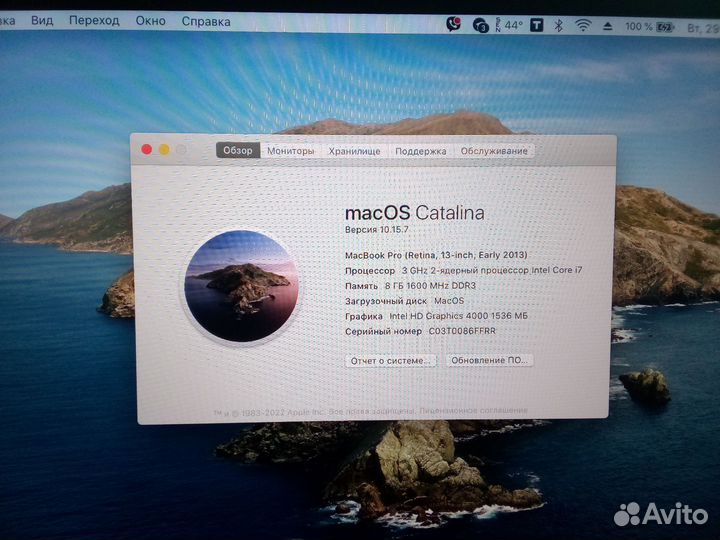
Task: Click the startup disk value MacOS
Action: click(x=449, y=301)
